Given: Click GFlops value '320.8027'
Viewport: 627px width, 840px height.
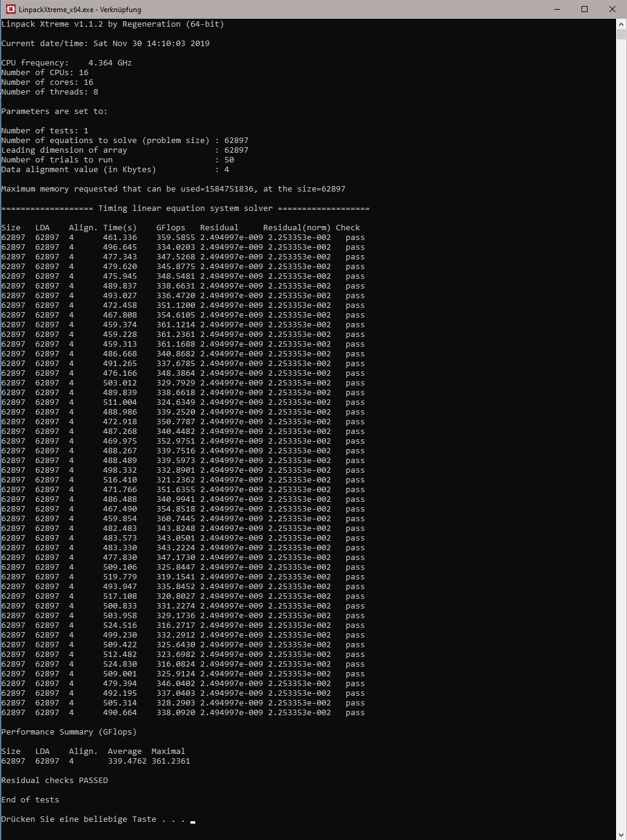Looking at the screenshot, I should [x=176, y=596].
